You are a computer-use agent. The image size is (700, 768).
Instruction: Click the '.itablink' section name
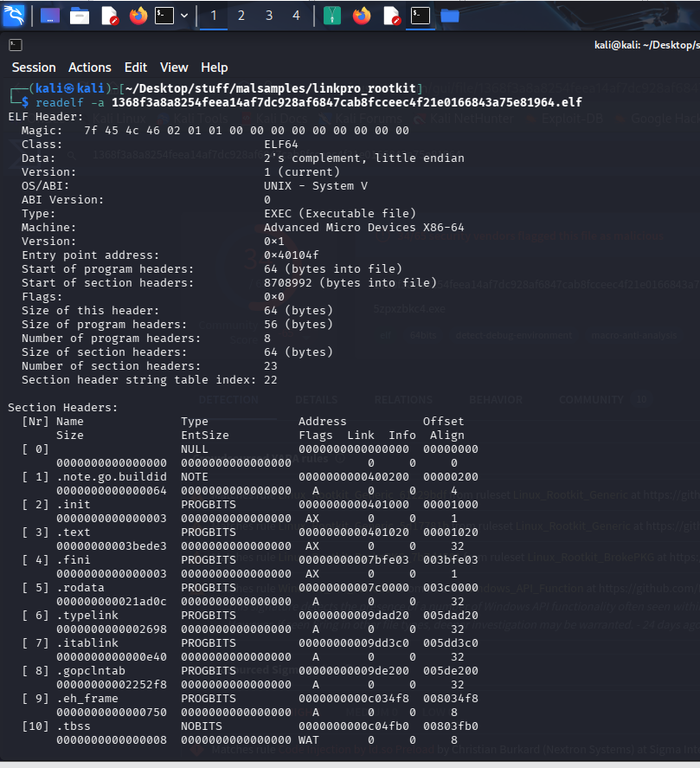point(87,642)
